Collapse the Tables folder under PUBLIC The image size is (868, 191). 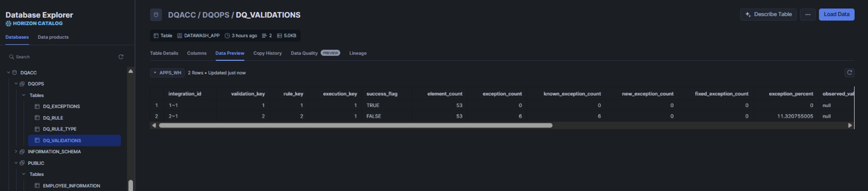[24, 174]
